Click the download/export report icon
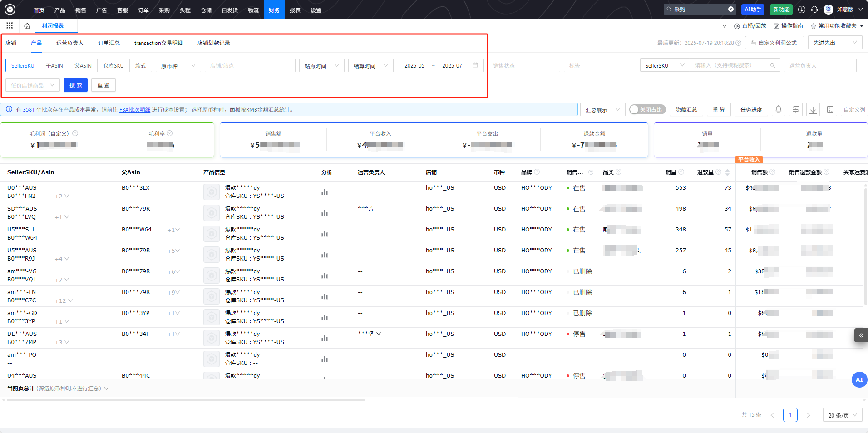868x433 pixels. (813, 109)
